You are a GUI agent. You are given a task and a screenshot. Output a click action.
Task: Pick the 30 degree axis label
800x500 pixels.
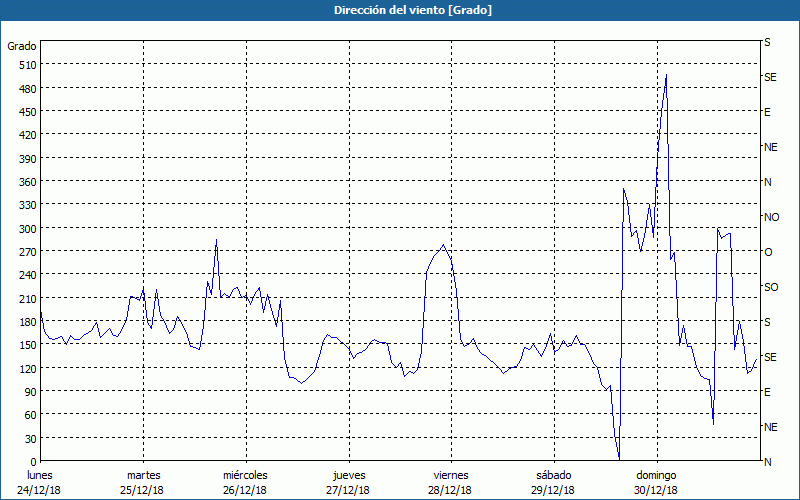click(31, 439)
